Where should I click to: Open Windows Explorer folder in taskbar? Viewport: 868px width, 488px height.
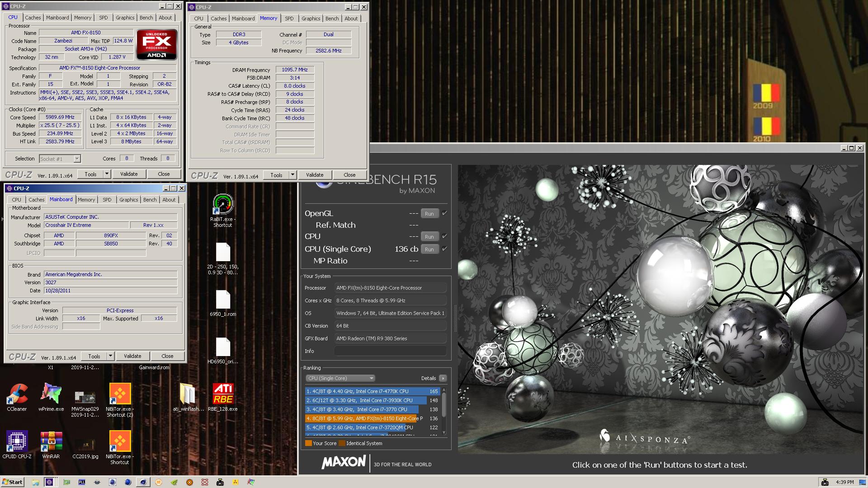[35, 482]
